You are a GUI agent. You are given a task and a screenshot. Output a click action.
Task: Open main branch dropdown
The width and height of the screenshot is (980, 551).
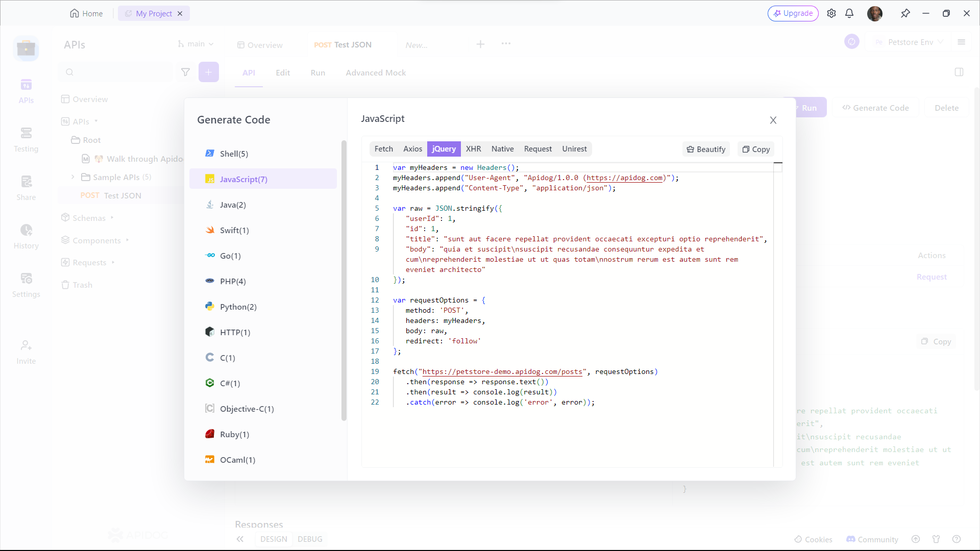195,44
